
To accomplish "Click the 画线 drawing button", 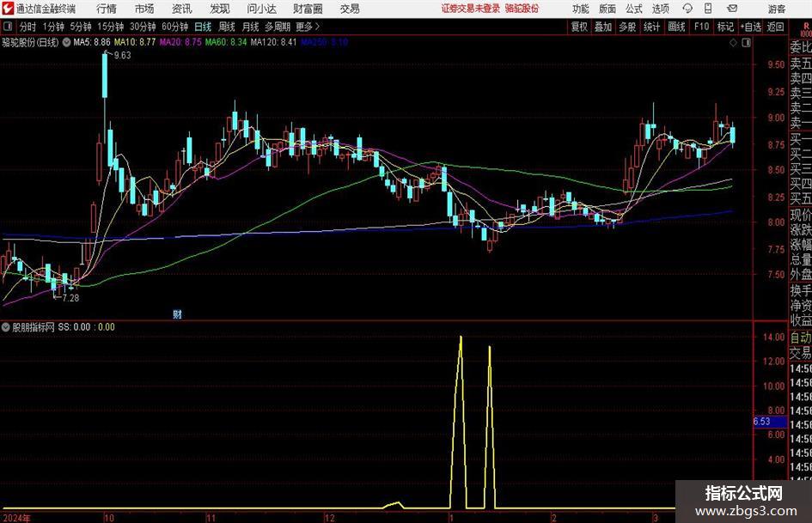I will pyautogui.click(x=677, y=27).
